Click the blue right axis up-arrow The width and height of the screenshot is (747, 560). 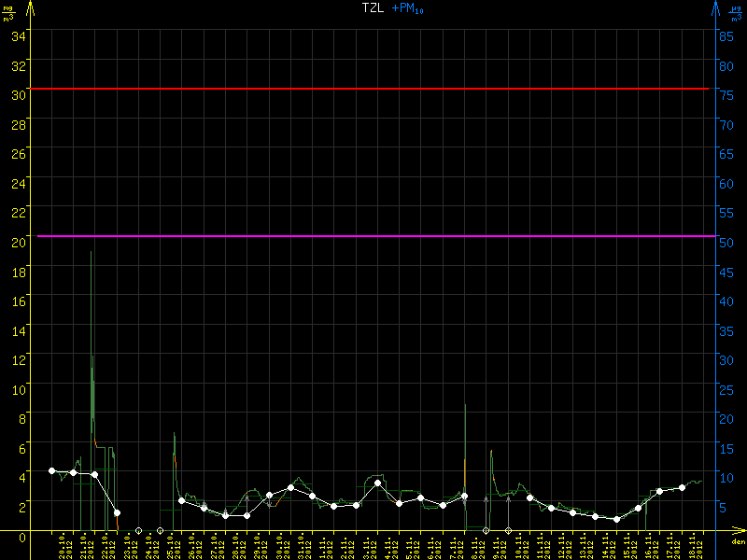point(715,8)
